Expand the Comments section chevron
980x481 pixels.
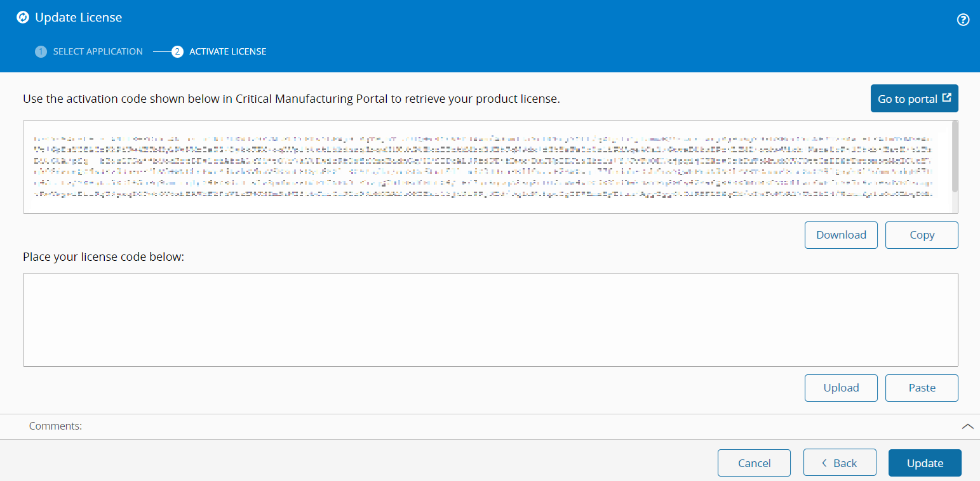click(967, 426)
